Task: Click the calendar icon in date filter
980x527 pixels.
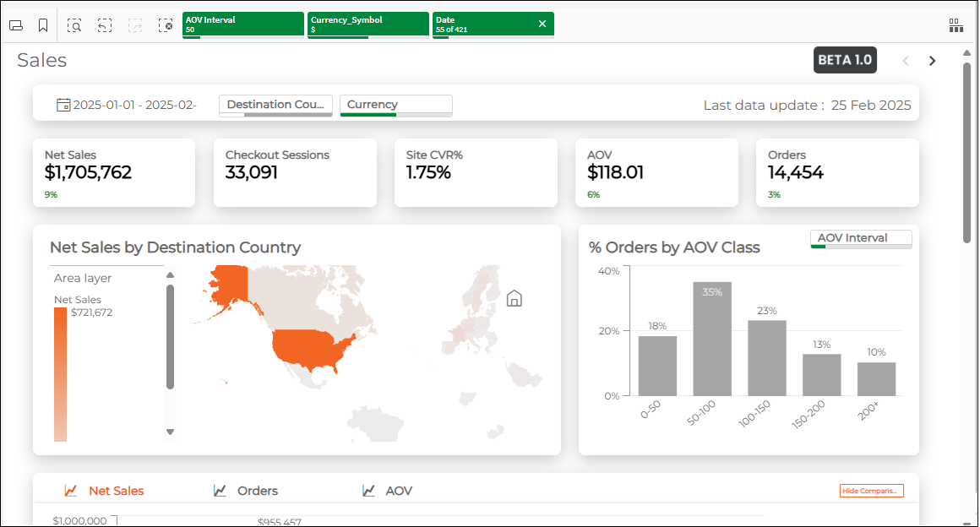Action: 63,105
